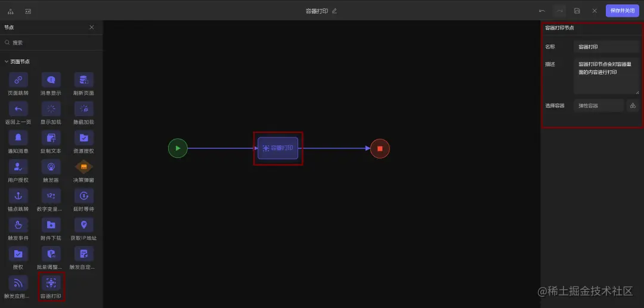Click the 描述 text area
Viewport: 644px width, 308px height.
point(606,76)
